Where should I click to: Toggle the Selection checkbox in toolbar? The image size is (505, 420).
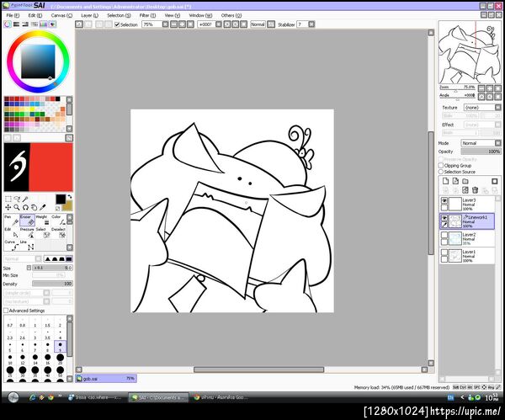[117, 24]
